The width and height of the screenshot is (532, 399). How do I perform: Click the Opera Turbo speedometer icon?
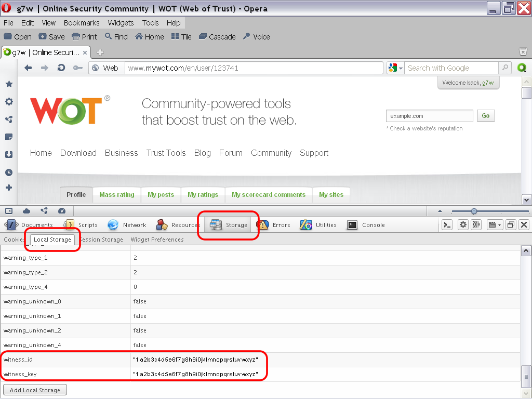[62, 211]
